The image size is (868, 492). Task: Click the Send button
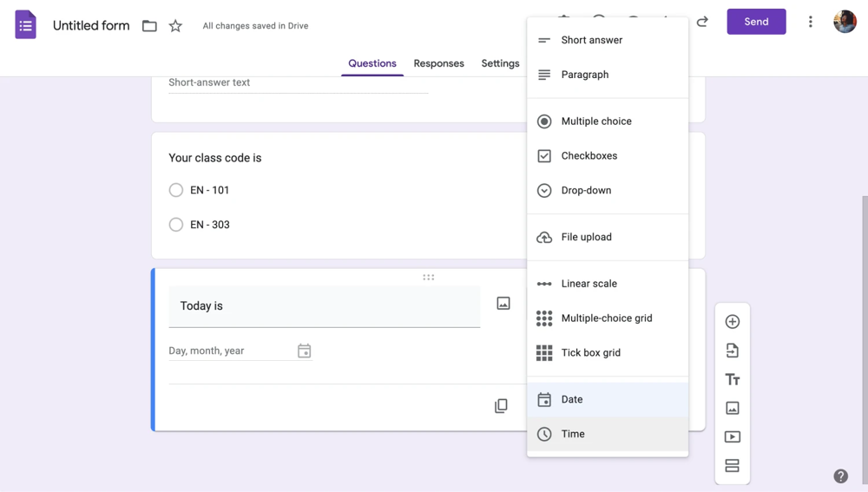click(x=756, y=22)
